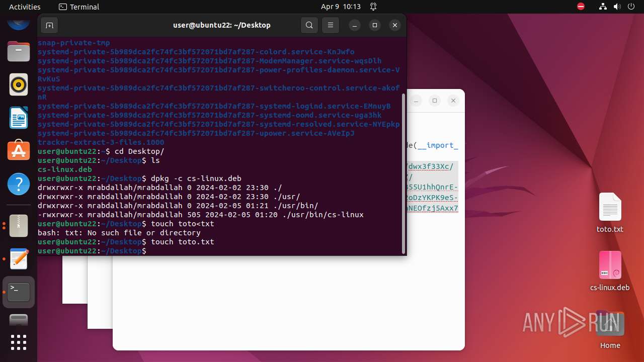Open the Terminal hamburger menu
Viewport: 644px width, 362px height.
pos(330,25)
